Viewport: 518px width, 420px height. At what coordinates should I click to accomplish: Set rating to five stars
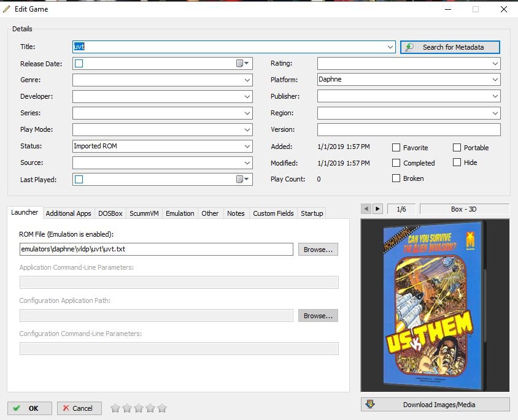pyautogui.click(x=162, y=408)
